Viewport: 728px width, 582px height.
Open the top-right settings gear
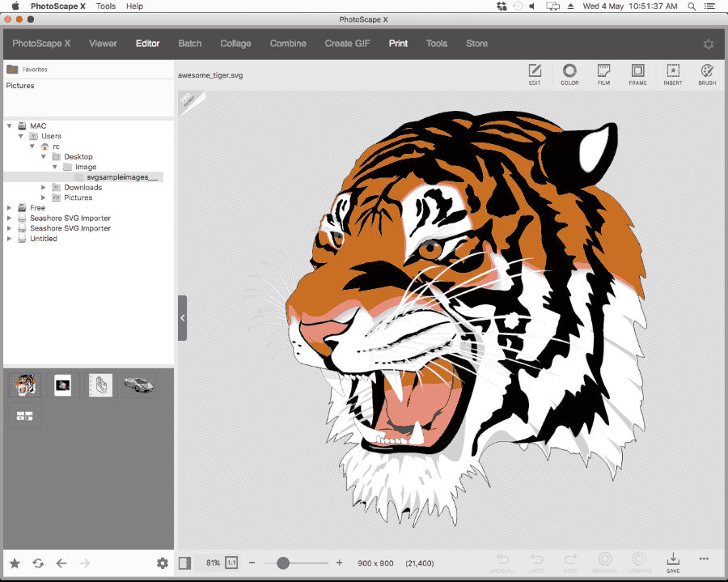point(708,45)
